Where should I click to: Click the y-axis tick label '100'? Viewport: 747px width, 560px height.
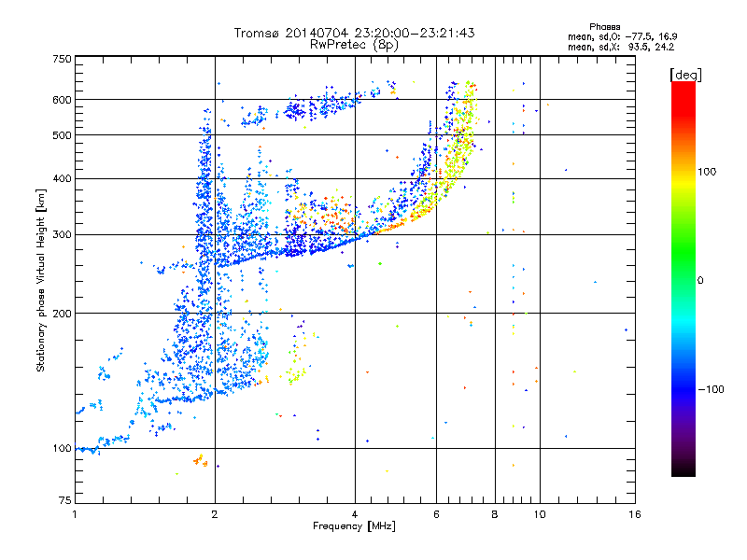coord(62,449)
